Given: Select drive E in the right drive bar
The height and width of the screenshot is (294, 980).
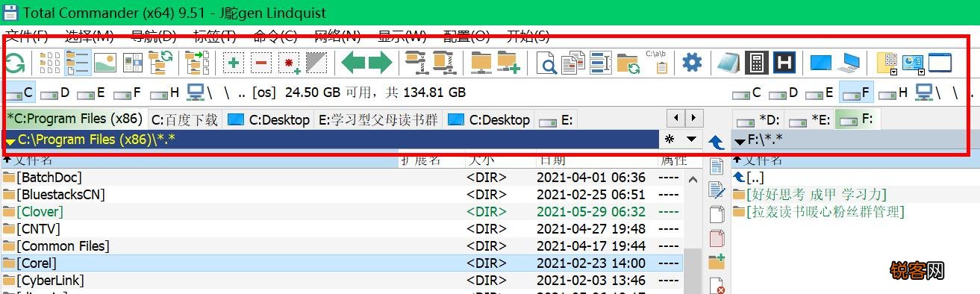Looking at the screenshot, I should 820,93.
